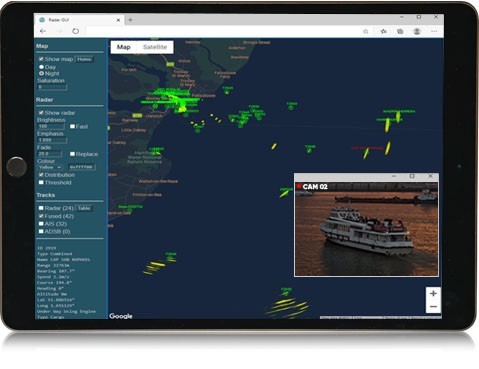Open the browser settings ellipsis menu
The height and width of the screenshot is (369, 479).
434,31
